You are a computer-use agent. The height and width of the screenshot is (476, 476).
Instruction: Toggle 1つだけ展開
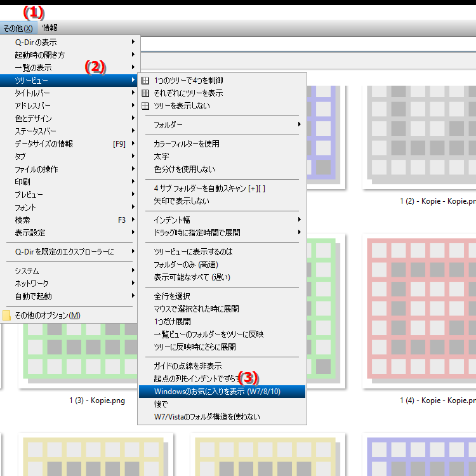[x=222, y=322]
